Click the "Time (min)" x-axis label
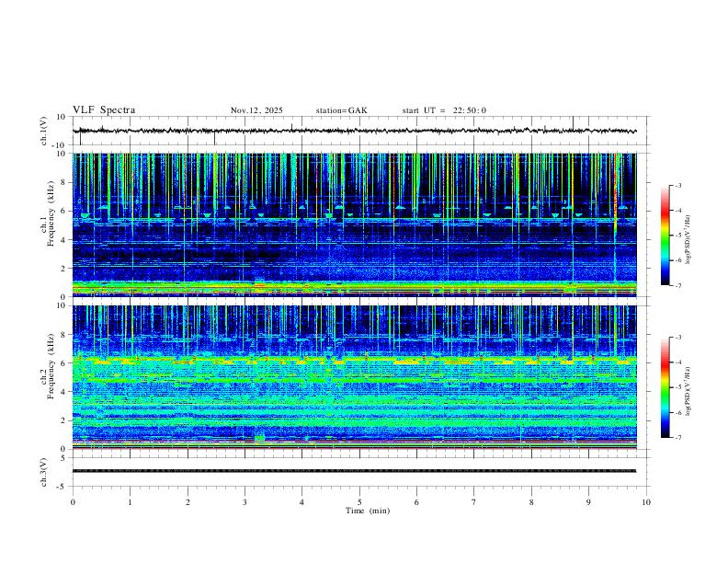Viewport: 728px width, 563px height. [x=368, y=511]
